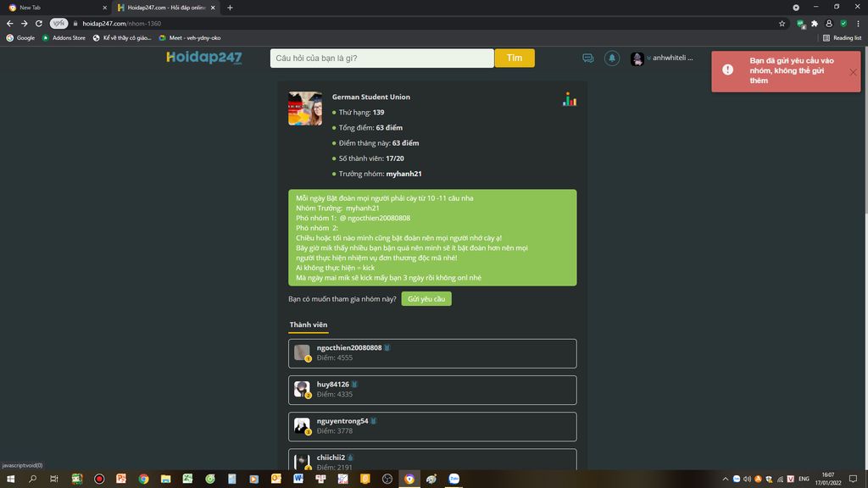Close the Hoidap247.com browser tab
Screen dimensions: 868x488
tap(213, 8)
